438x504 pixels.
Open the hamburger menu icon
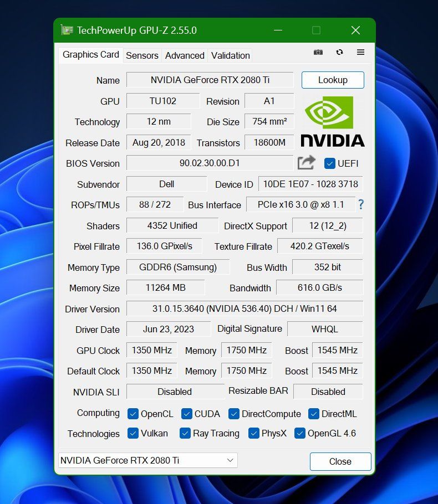361,52
